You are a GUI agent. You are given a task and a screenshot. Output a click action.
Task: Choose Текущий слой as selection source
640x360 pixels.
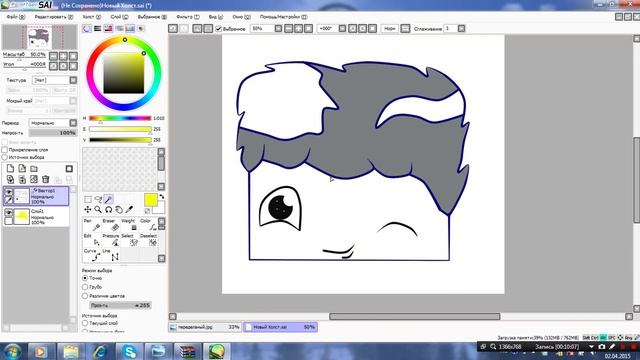[85, 323]
